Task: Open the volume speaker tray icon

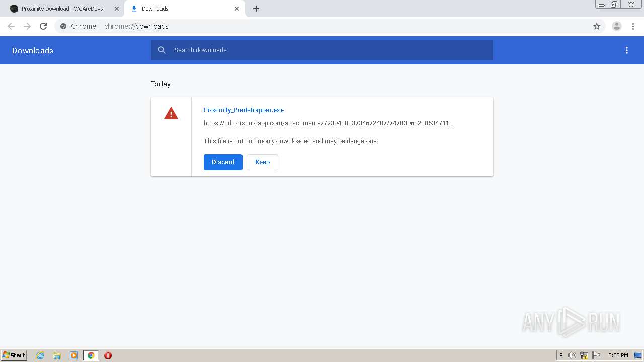Action: pos(572,355)
